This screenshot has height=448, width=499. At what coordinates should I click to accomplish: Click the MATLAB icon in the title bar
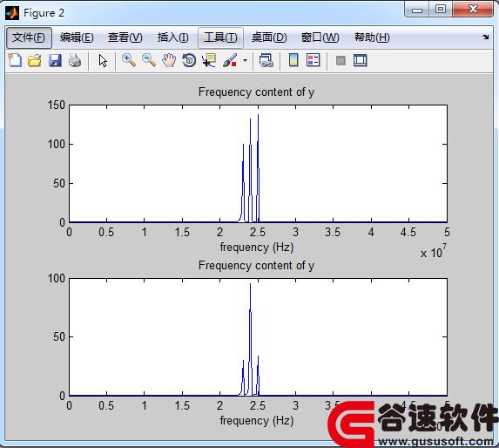pos(12,13)
